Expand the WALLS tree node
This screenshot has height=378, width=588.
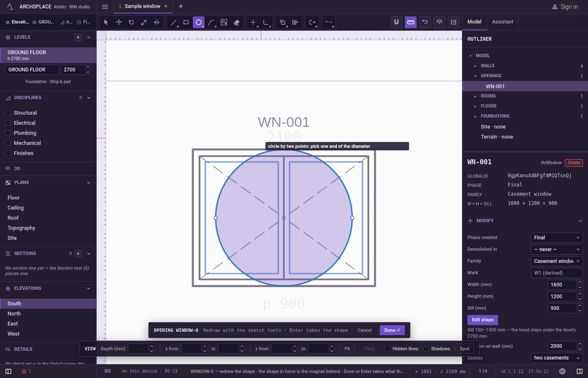475,66
